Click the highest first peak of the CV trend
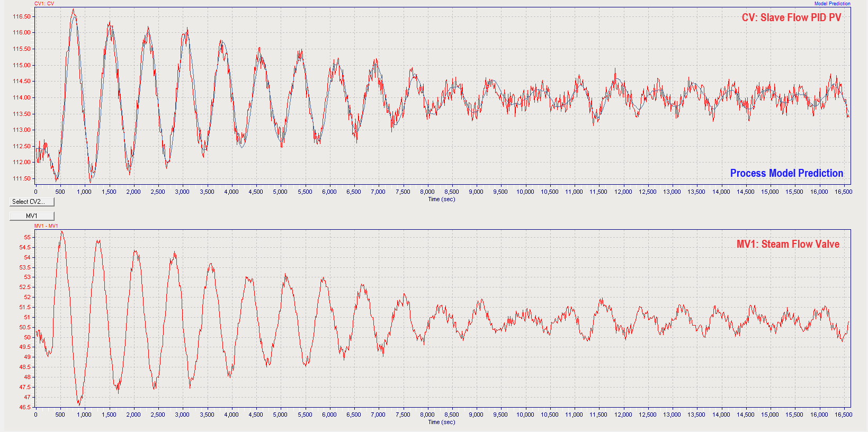The width and height of the screenshot is (868, 432). click(x=74, y=10)
